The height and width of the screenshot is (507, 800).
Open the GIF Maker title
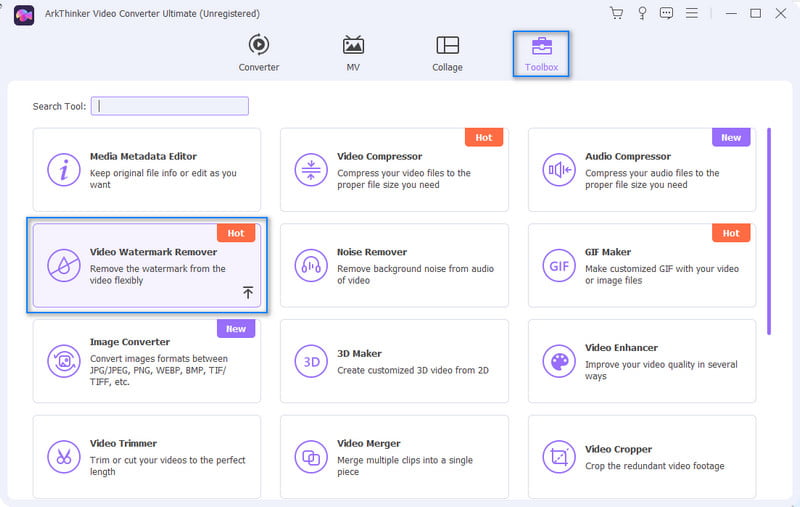pos(608,252)
